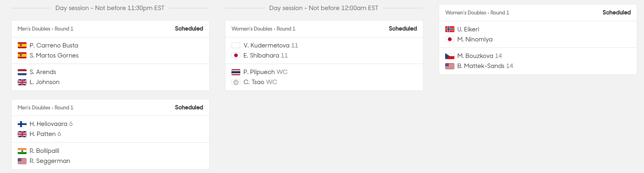This screenshot has height=173, width=644.
Task: Click Thailand flag beside P. Plipuech
Action: click(x=236, y=72)
